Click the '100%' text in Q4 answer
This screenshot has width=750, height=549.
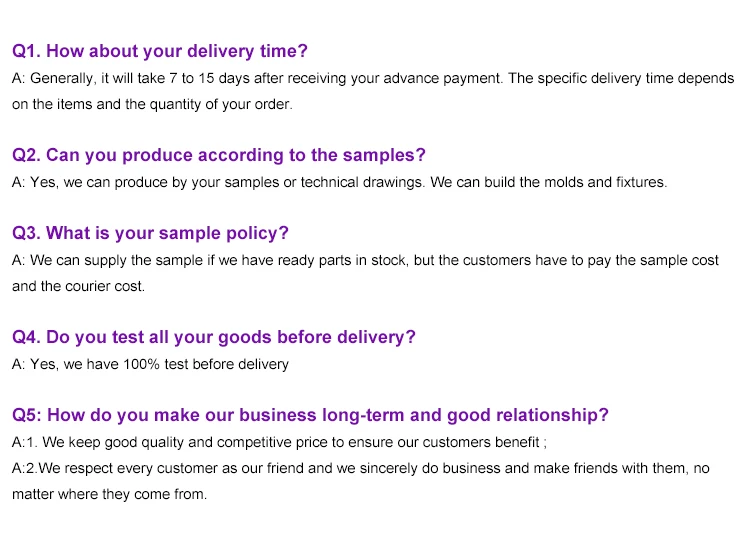(x=140, y=364)
